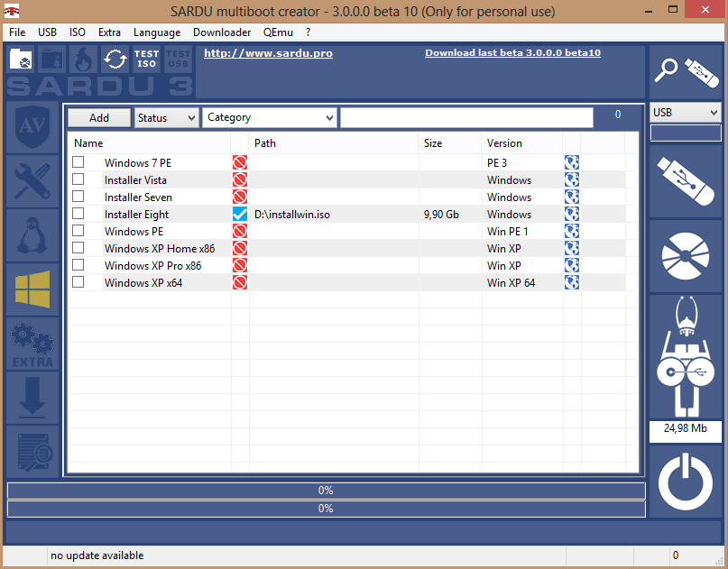Open the Extra menu
This screenshot has height=569, width=728.
click(x=109, y=32)
